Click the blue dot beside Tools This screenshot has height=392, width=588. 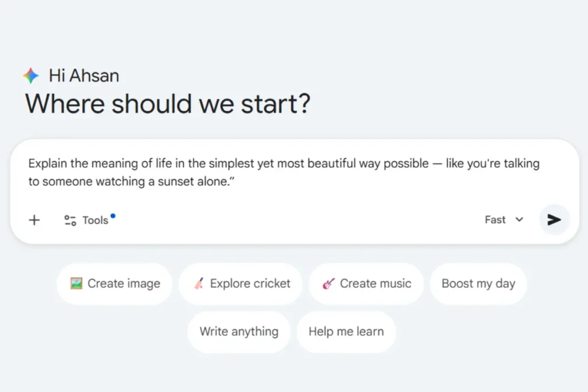pyautogui.click(x=113, y=216)
